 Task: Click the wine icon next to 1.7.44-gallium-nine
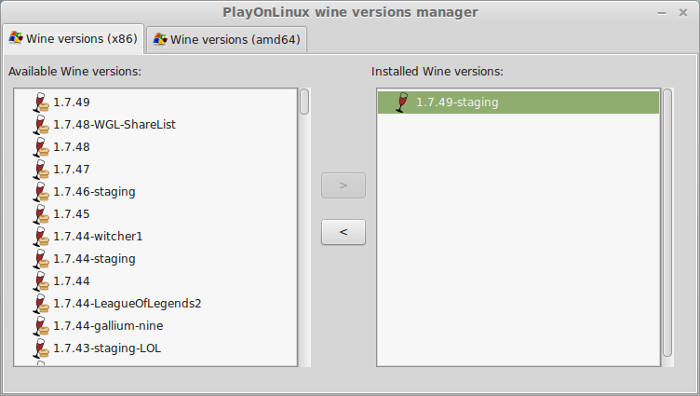click(41, 326)
